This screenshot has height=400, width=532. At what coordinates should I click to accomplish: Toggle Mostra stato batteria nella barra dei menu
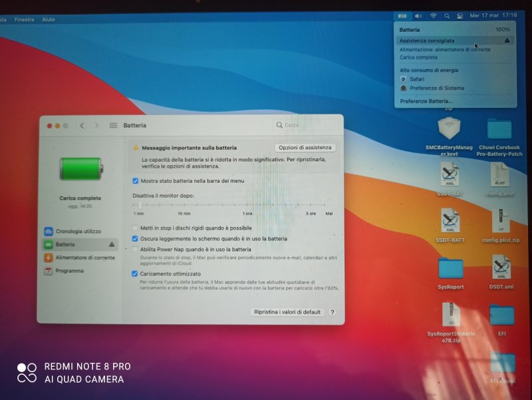click(136, 181)
